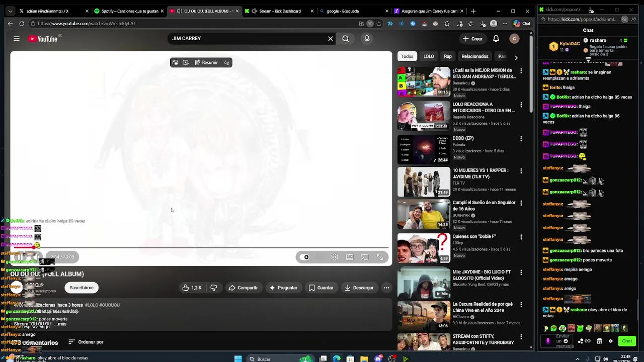Image resolution: width=644 pixels, height=362 pixels.
Task: Open picture-in-picture icon in video overlay
Action: pyautogui.click(x=175, y=62)
